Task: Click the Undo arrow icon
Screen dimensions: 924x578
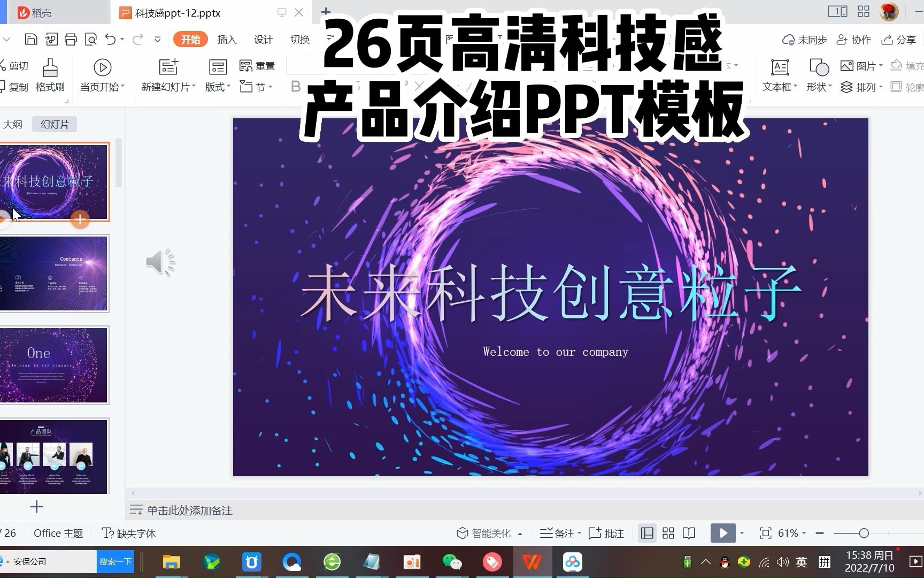Action: (x=110, y=39)
